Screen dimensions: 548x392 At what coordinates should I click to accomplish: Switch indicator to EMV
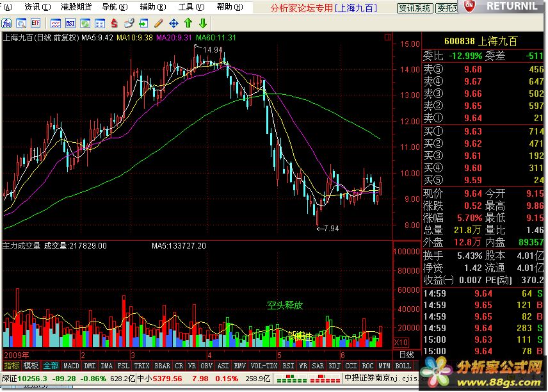[x=239, y=366]
